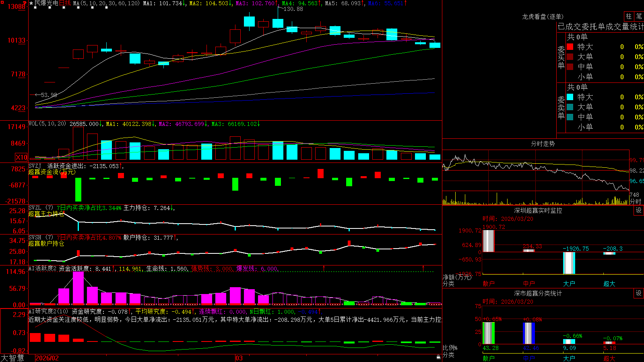Click the SVZJ indicator name

coord(35,166)
